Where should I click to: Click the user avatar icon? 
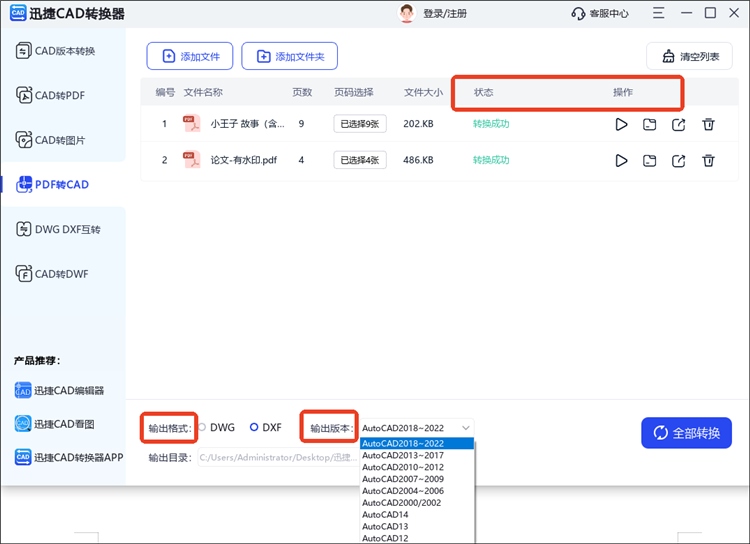[x=407, y=13]
